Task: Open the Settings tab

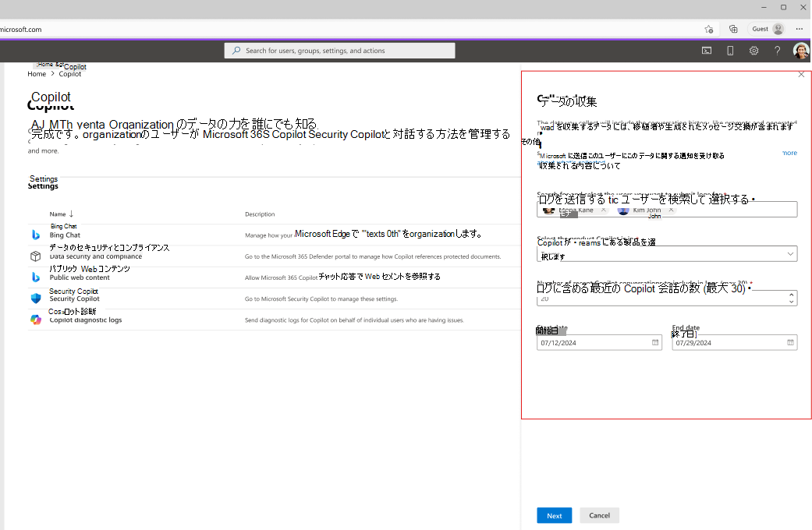Action: (43, 185)
